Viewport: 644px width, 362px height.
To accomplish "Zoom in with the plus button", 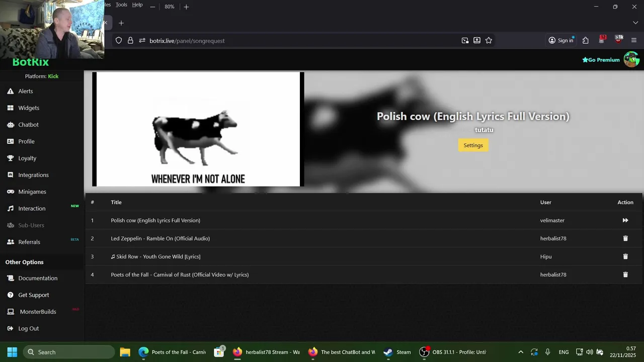I will pos(186,7).
